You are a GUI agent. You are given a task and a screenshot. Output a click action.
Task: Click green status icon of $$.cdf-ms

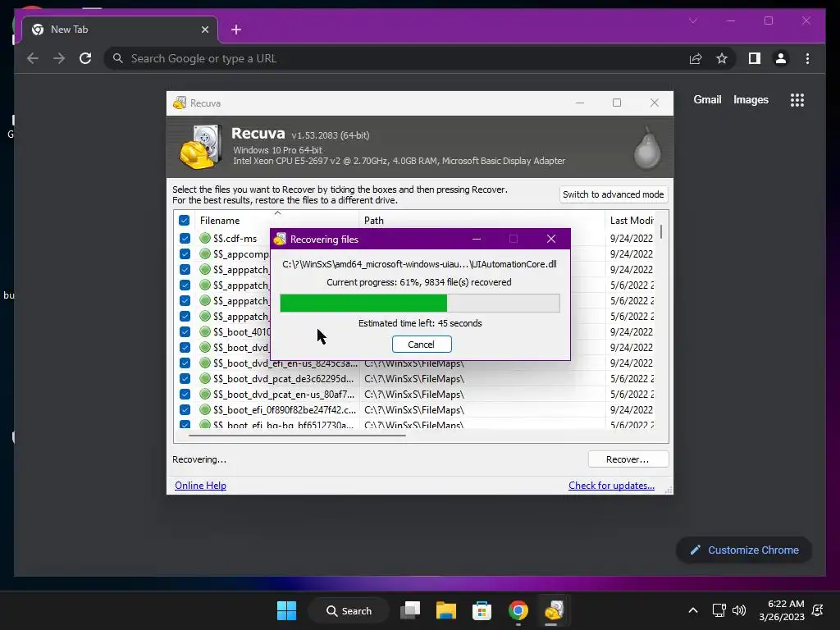[204, 238]
